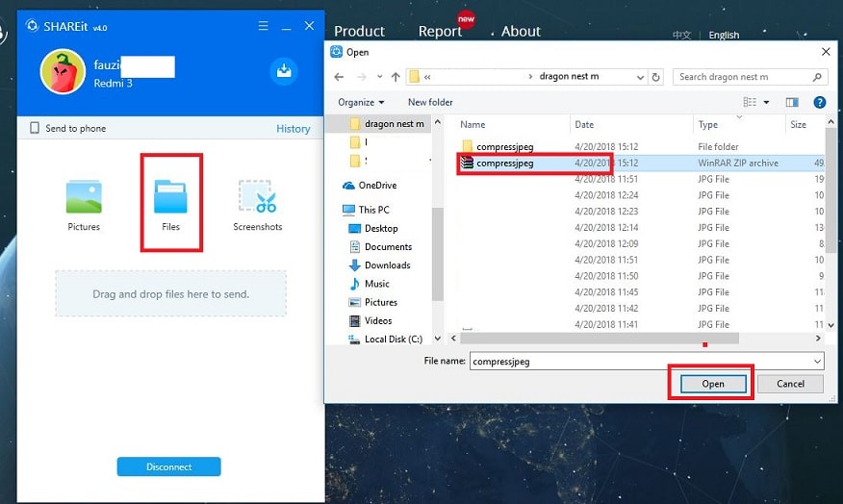Click the search magnifier icon
This screenshot has width=843, height=504.
click(817, 77)
